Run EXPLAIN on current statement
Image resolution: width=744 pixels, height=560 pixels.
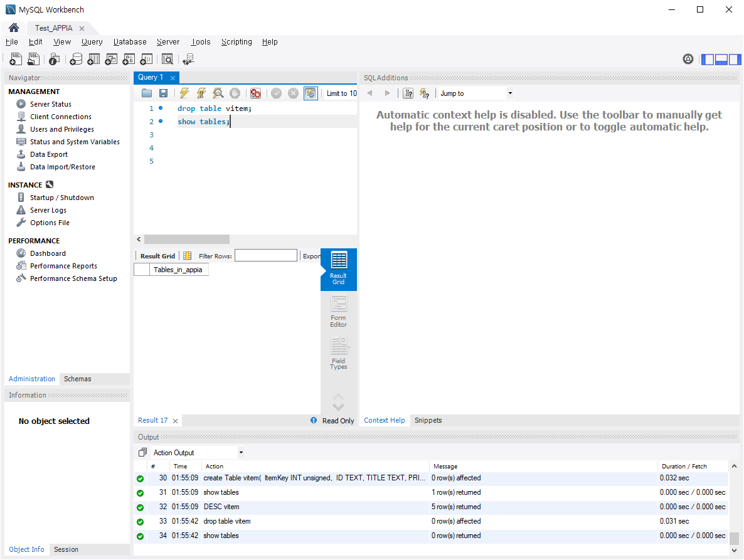coord(218,93)
